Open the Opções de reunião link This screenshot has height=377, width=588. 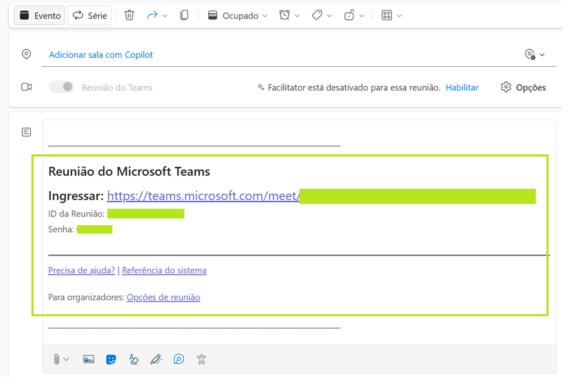pyautogui.click(x=164, y=297)
